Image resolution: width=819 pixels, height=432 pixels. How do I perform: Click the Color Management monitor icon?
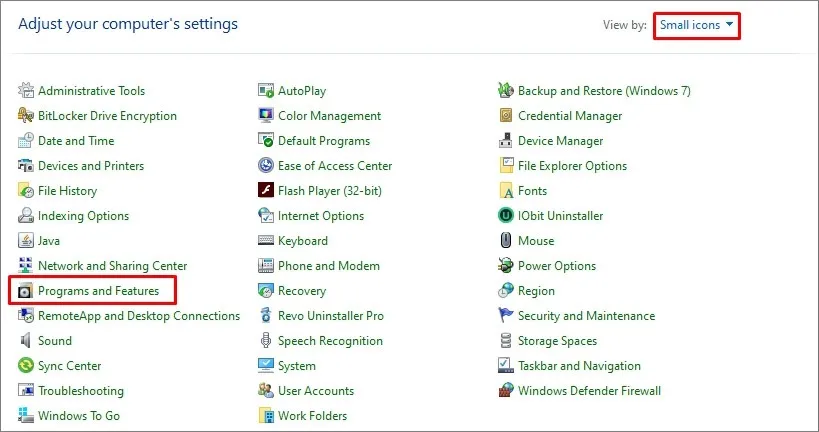(x=266, y=115)
